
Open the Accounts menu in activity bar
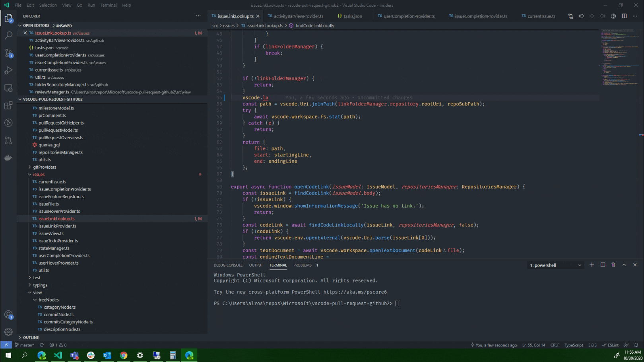point(8,315)
